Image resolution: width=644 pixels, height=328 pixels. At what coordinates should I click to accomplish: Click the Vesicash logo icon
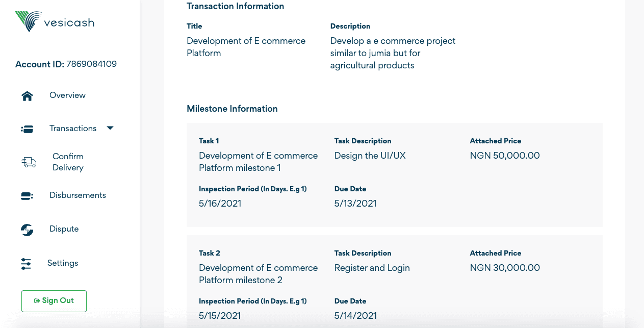pyautogui.click(x=29, y=21)
